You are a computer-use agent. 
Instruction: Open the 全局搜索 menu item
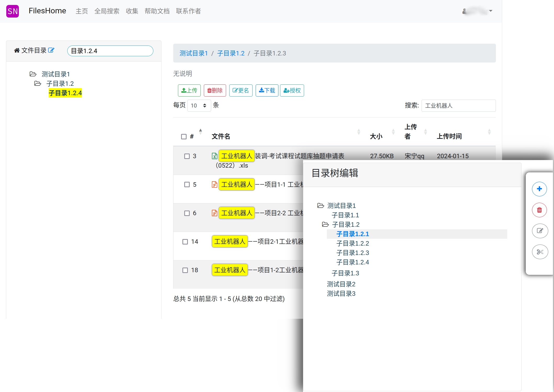(x=107, y=11)
